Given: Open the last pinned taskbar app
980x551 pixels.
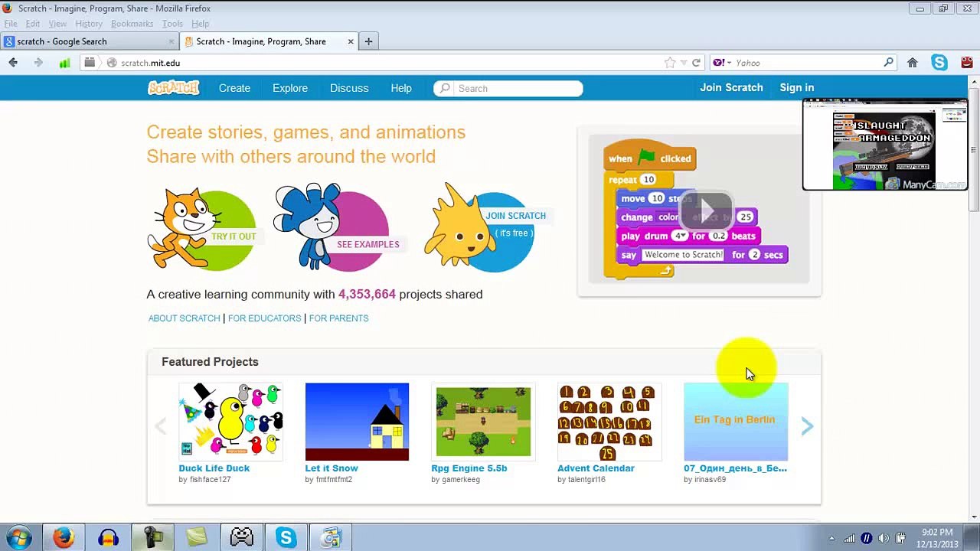Looking at the screenshot, I should click(330, 538).
